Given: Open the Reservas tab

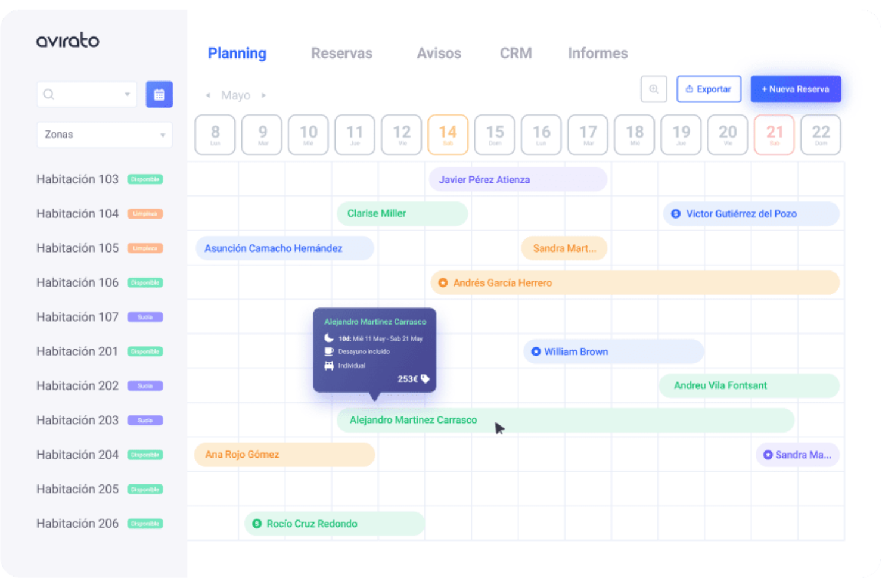Looking at the screenshot, I should coord(341,53).
